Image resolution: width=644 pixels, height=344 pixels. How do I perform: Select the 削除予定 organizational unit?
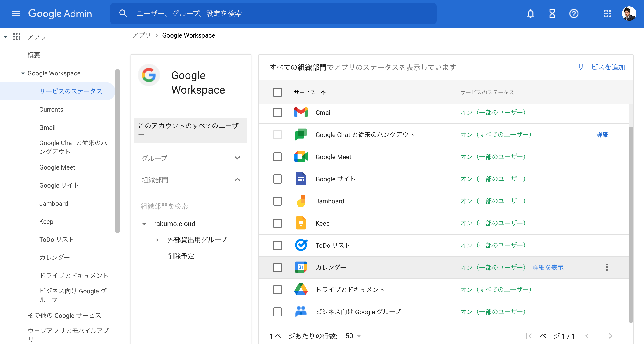181,256
